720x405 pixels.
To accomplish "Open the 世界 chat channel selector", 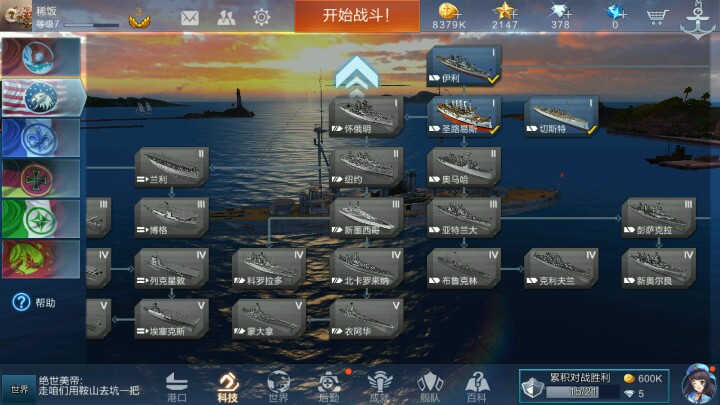I will (19, 389).
